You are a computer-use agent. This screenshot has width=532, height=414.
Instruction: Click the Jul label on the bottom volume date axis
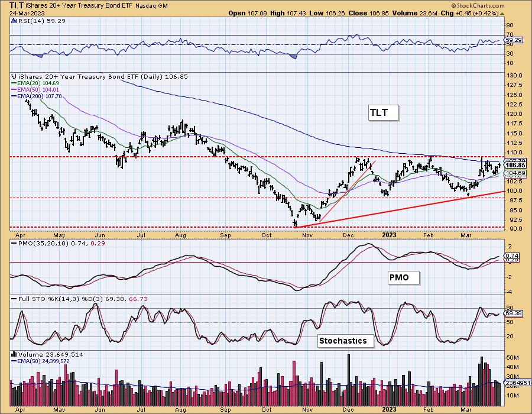click(x=141, y=410)
